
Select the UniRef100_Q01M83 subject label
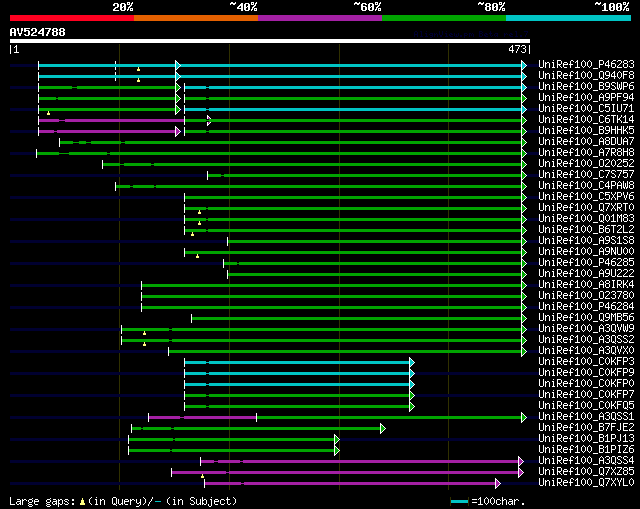pyautogui.click(x=586, y=219)
